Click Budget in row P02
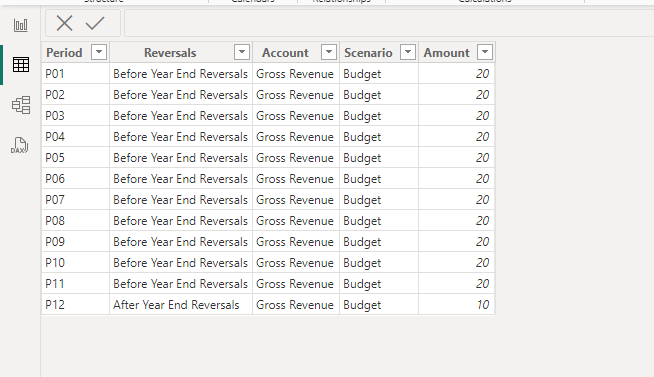Screen dimensions: 654x377 pyautogui.click(x=379, y=95)
